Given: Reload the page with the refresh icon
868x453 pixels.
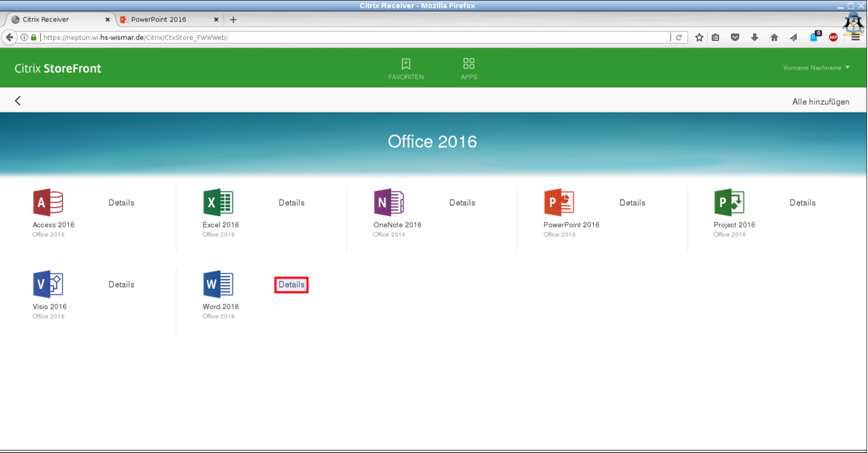Looking at the screenshot, I should [679, 37].
